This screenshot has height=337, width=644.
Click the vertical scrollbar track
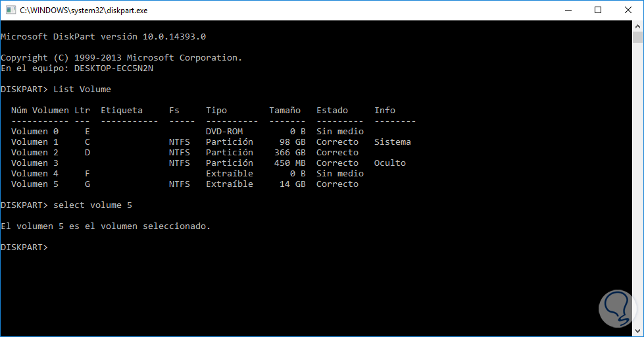[638, 197]
